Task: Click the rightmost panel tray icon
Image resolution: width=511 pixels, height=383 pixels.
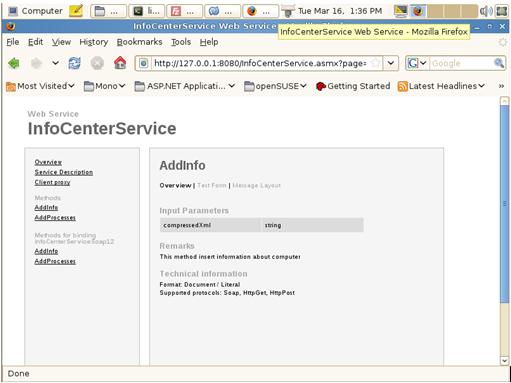Action: tap(502, 11)
